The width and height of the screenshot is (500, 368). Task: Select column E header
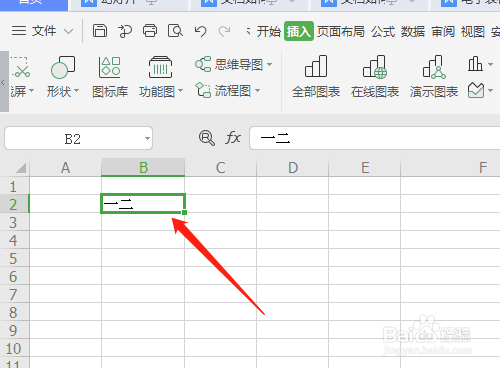365,168
